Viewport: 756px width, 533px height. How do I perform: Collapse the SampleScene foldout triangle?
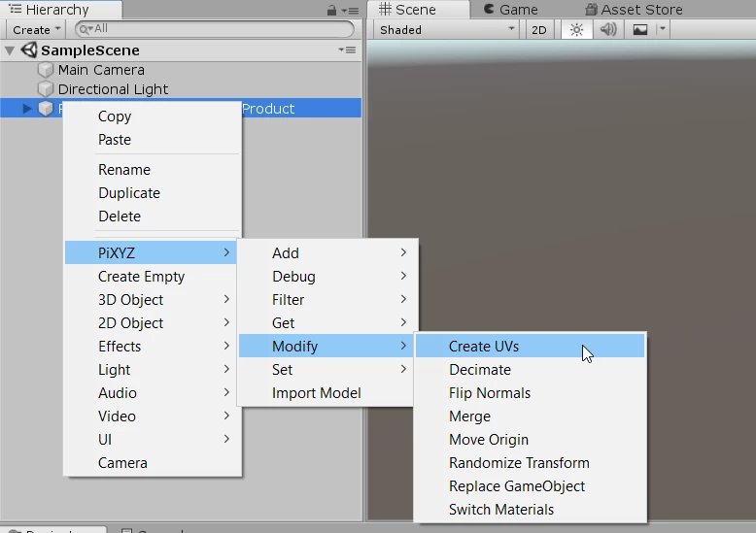(10, 50)
